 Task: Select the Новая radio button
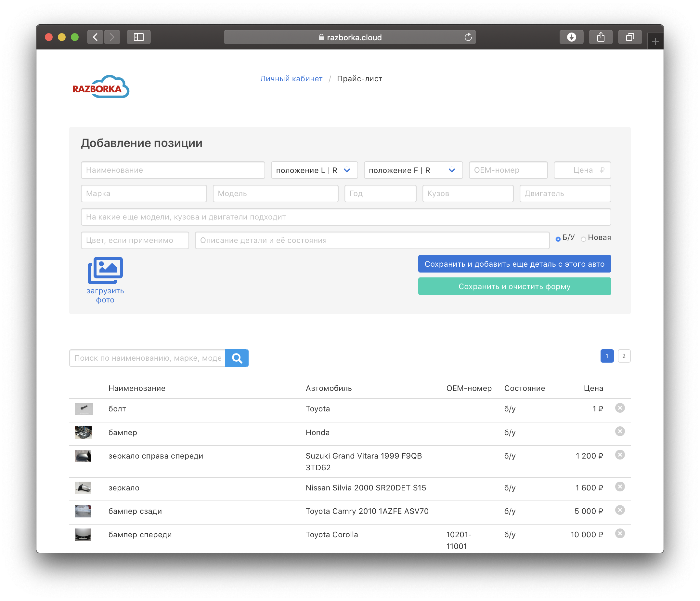583,239
